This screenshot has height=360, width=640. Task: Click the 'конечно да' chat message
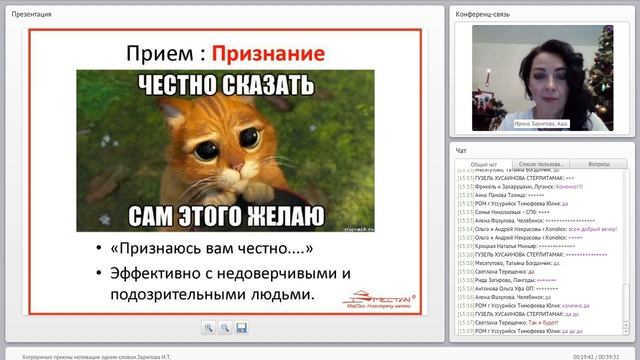pyautogui.click(x=523, y=305)
